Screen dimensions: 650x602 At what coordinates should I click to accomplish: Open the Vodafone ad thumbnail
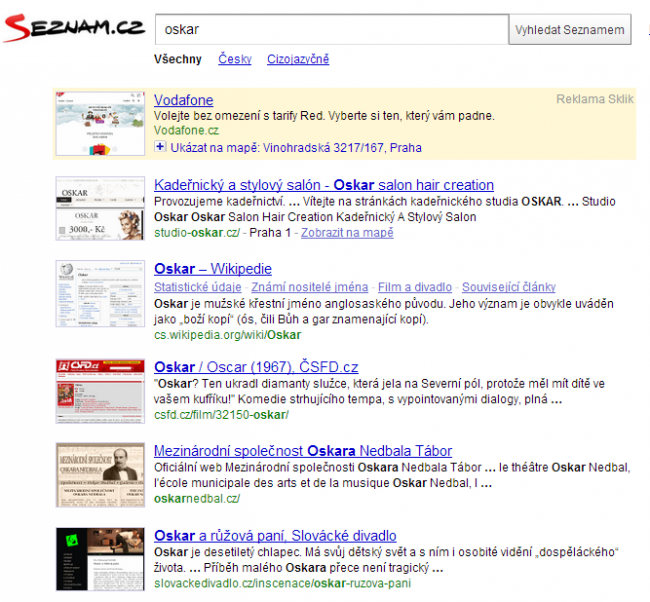pos(100,124)
